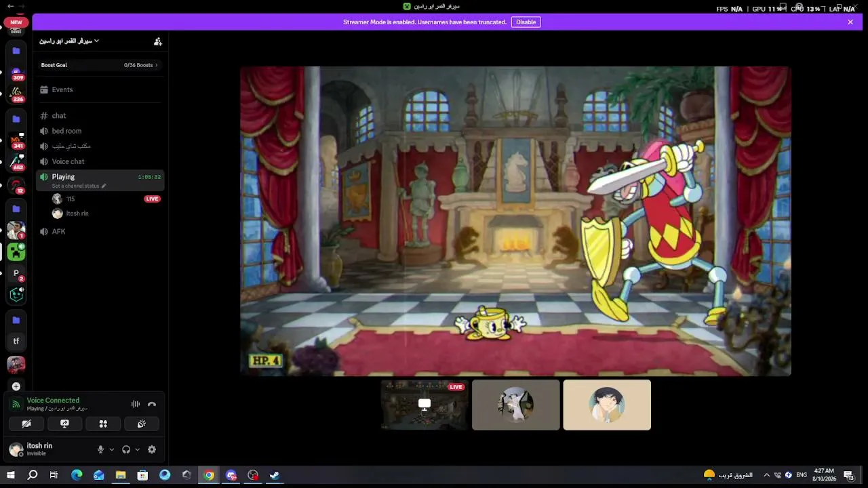Screen dimensions: 868x488
Task: Select the LIVE stream thumbnail tile
Action: (425, 405)
